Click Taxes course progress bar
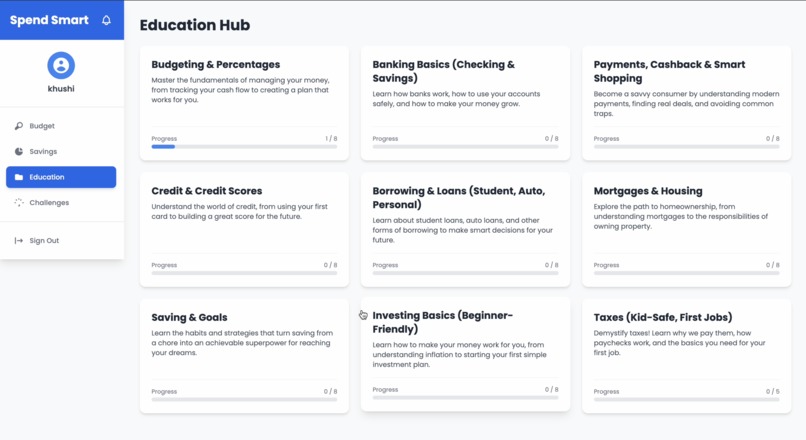 click(x=686, y=399)
